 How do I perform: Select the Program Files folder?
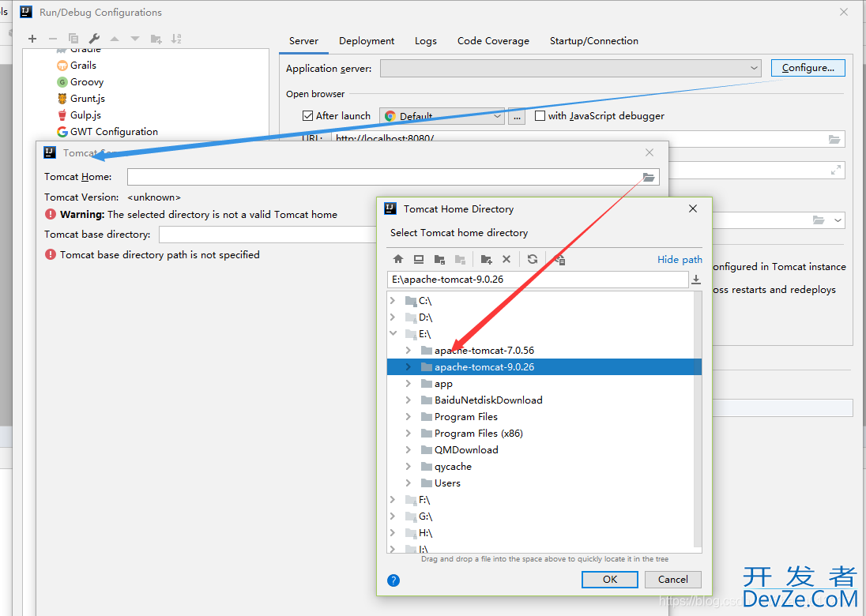[466, 417]
